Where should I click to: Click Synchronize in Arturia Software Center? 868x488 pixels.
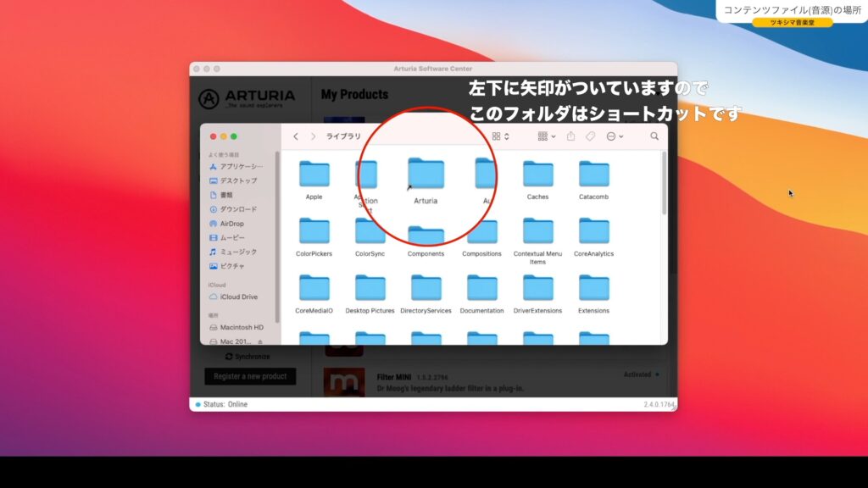[248, 357]
